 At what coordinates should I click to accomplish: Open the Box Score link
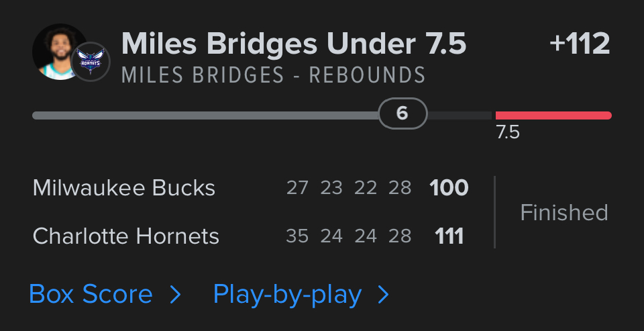pyautogui.click(x=91, y=295)
